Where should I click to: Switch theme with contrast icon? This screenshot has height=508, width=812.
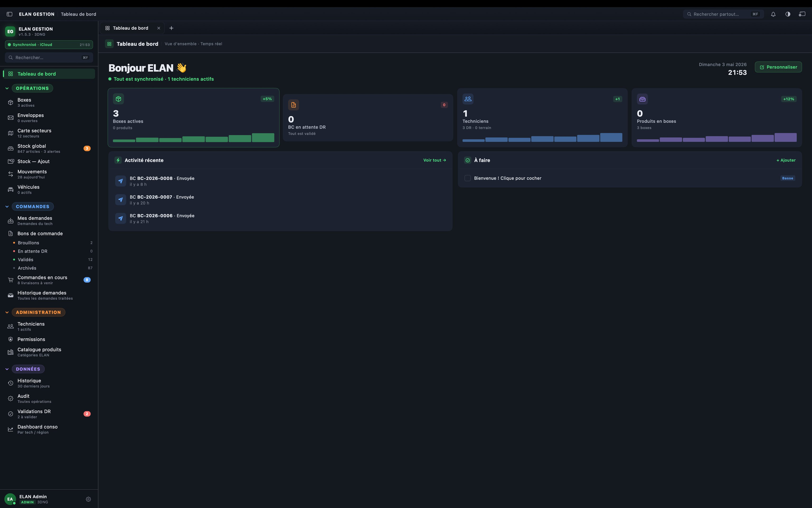pos(787,14)
